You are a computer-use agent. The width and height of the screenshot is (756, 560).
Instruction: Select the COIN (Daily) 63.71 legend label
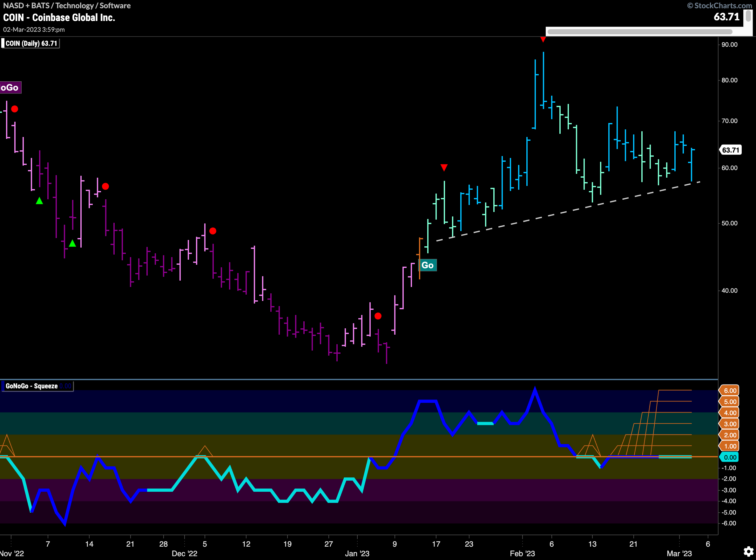click(x=31, y=44)
